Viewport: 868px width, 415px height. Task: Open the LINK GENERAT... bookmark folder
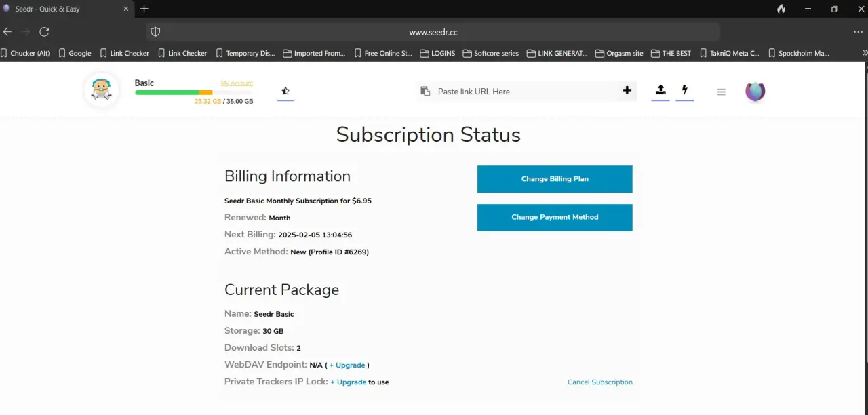(x=557, y=53)
